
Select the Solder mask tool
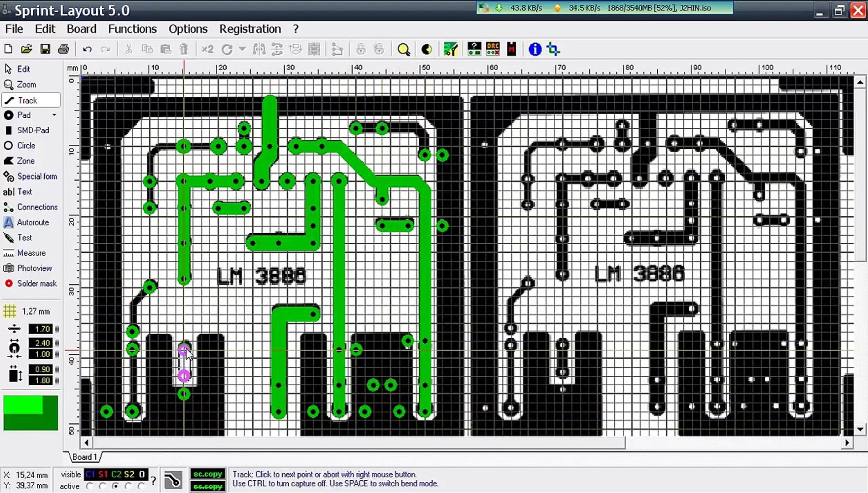(36, 284)
